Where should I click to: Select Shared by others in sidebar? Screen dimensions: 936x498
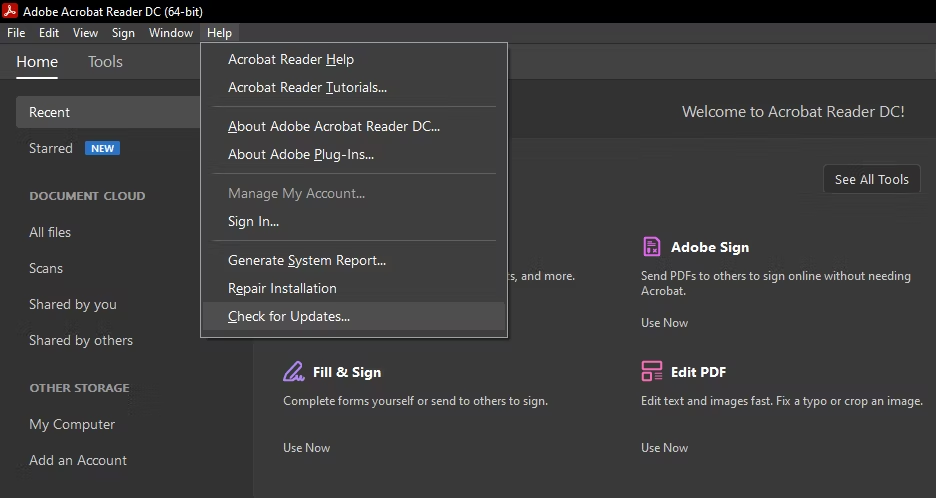(81, 340)
